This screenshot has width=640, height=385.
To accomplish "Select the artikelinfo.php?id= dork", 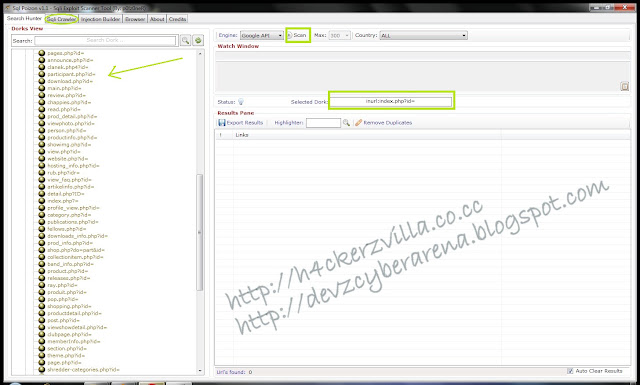I will [71, 187].
